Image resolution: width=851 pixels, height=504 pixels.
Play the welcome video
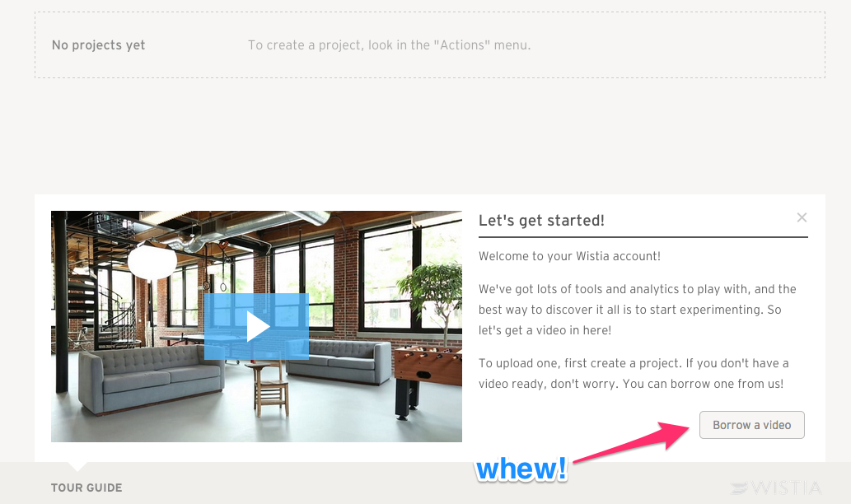[x=257, y=327]
